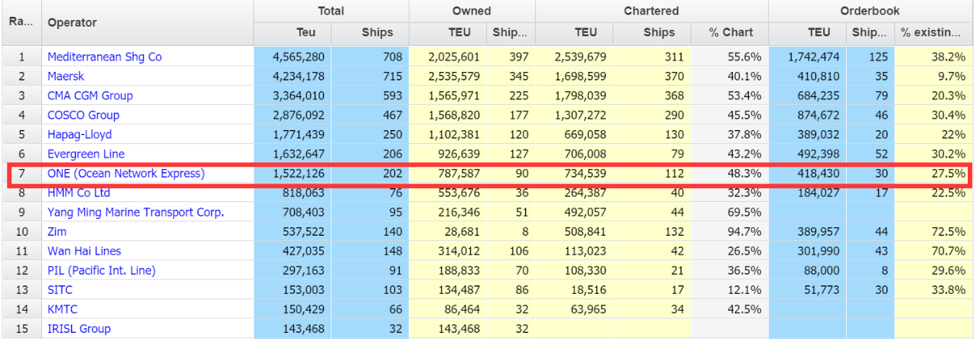Sort by the Operator column header
Image resolution: width=980 pixels, height=339 pixels.
pyautogui.click(x=72, y=22)
